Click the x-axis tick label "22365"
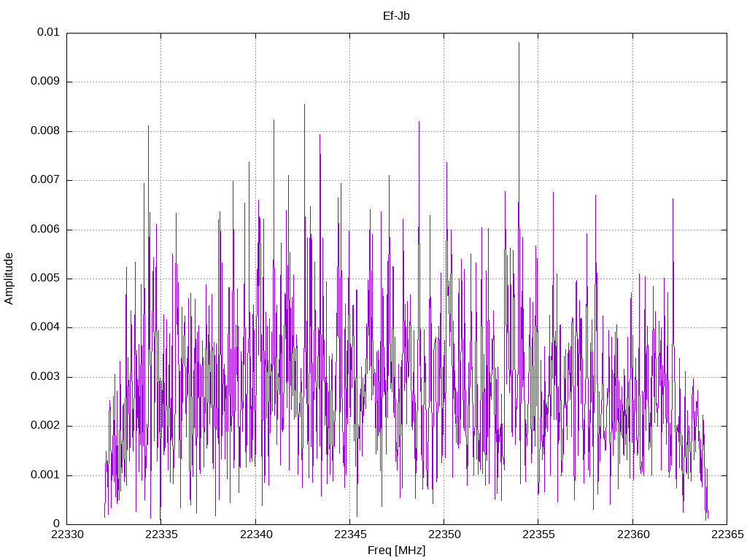 tap(727, 534)
